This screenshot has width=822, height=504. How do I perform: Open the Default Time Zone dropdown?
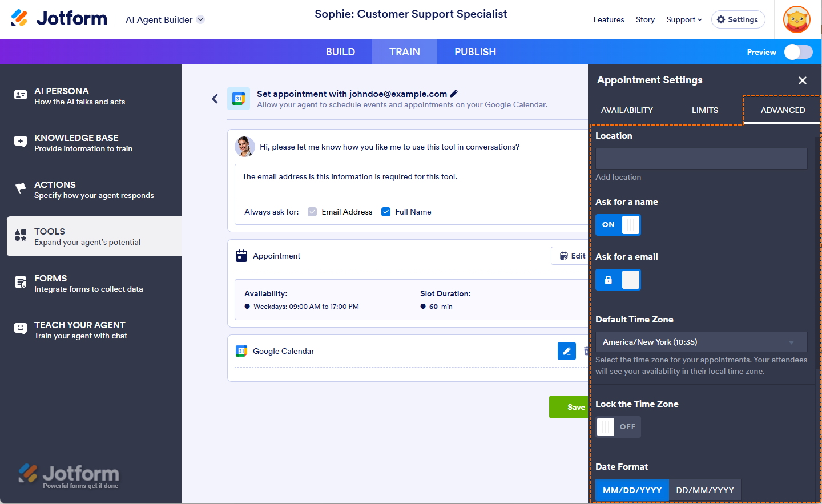[701, 342]
